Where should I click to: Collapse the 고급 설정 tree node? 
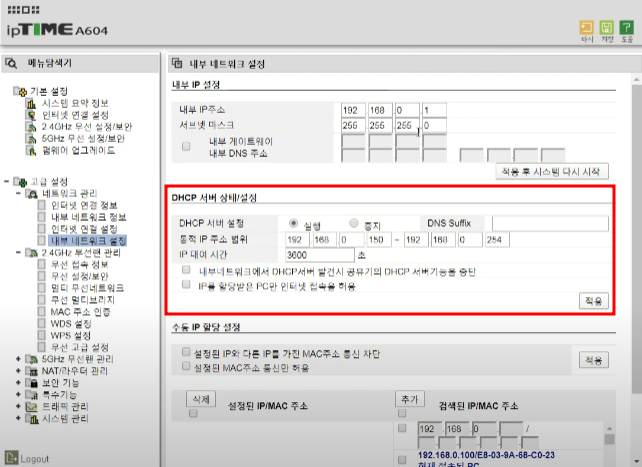(7, 181)
